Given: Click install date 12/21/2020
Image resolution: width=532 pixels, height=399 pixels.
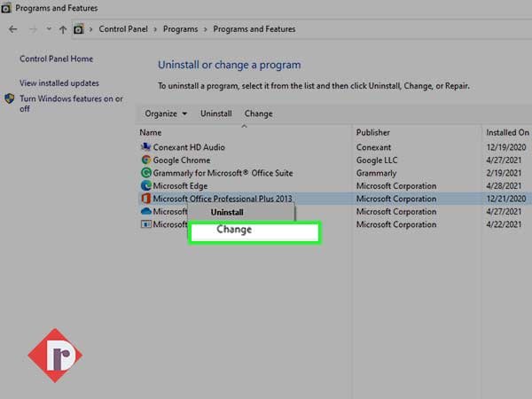Looking at the screenshot, I should pyautogui.click(x=506, y=199).
